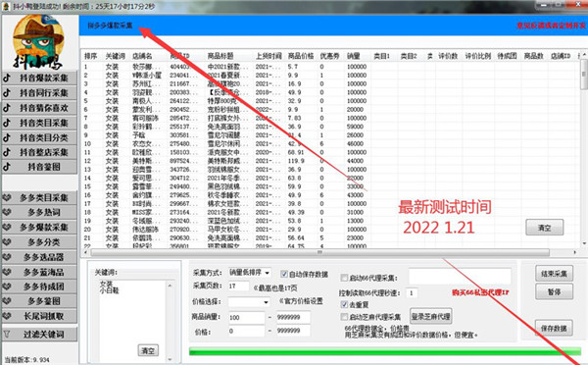Focus the 66代理 address input box
588x365 pixels.
click(x=460, y=277)
